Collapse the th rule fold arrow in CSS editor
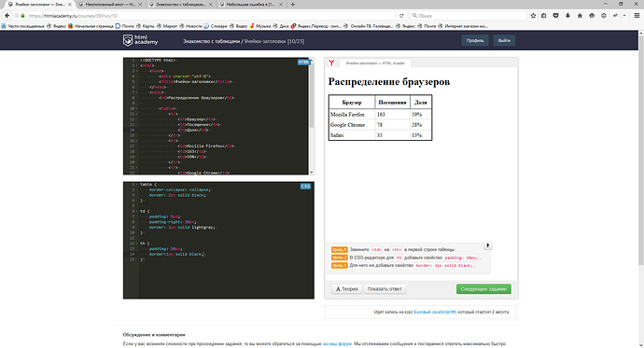The width and height of the screenshot is (644, 348). pyautogui.click(x=136, y=244)
